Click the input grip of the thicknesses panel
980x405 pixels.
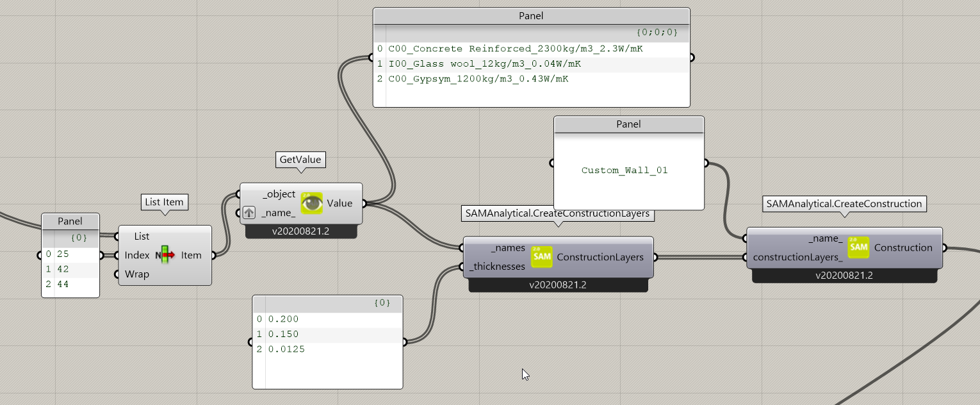[x=251, y=342]
